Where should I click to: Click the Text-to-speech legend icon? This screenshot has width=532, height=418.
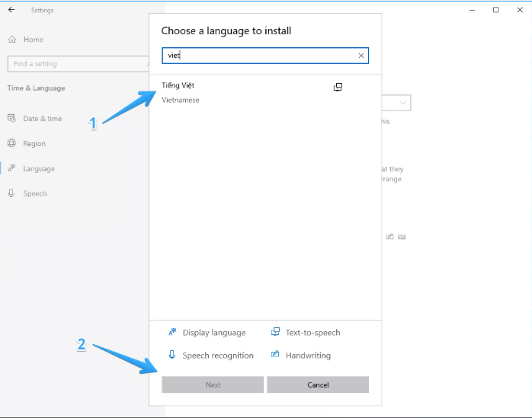[x=275, y=332]
